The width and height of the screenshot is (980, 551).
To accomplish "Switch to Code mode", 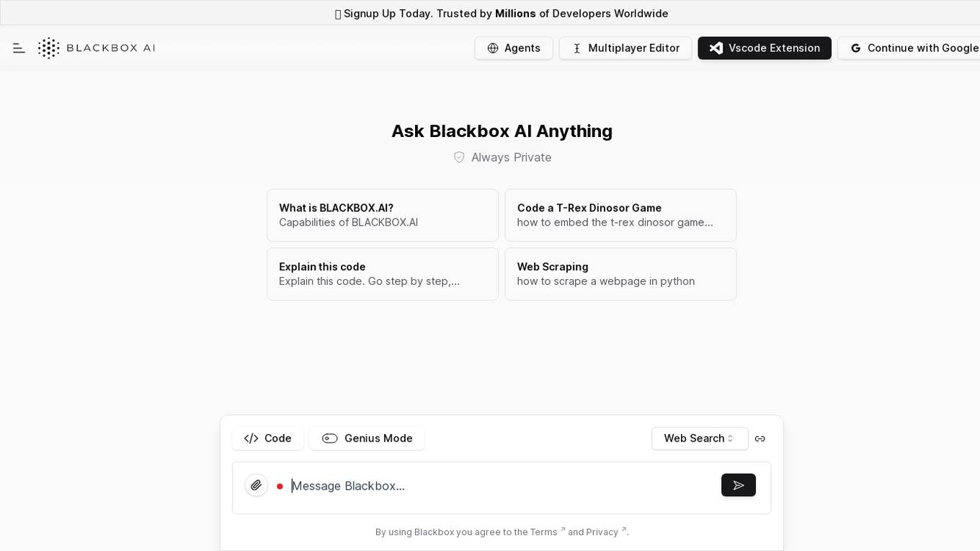I will pos(268,438).
